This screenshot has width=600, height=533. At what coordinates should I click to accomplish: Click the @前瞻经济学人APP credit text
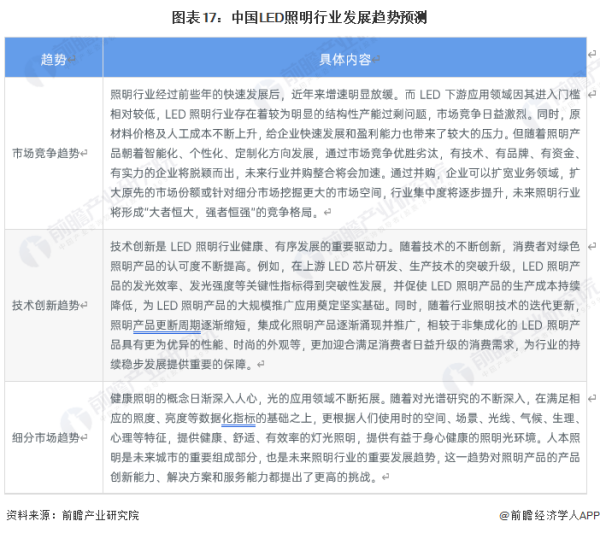549,516
